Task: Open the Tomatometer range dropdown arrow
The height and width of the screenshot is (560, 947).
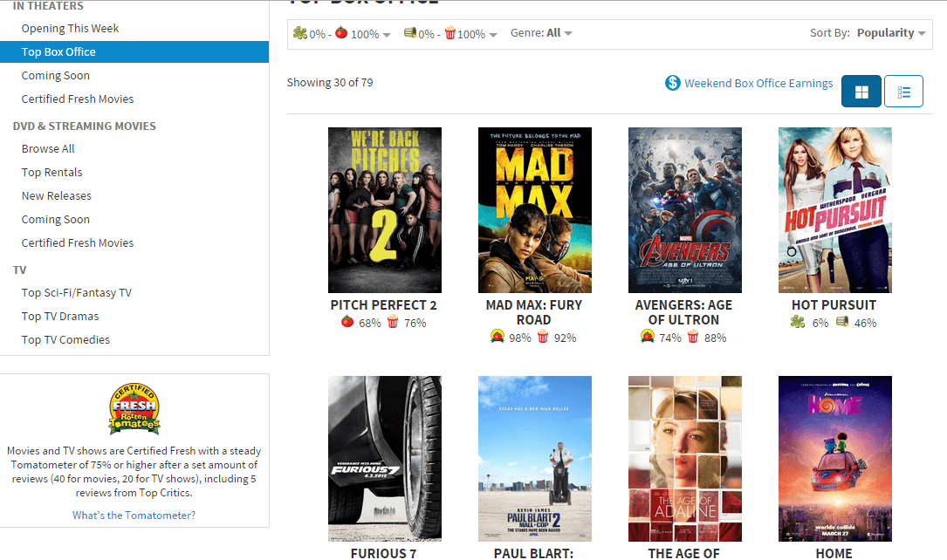Action: click(387, 35)
